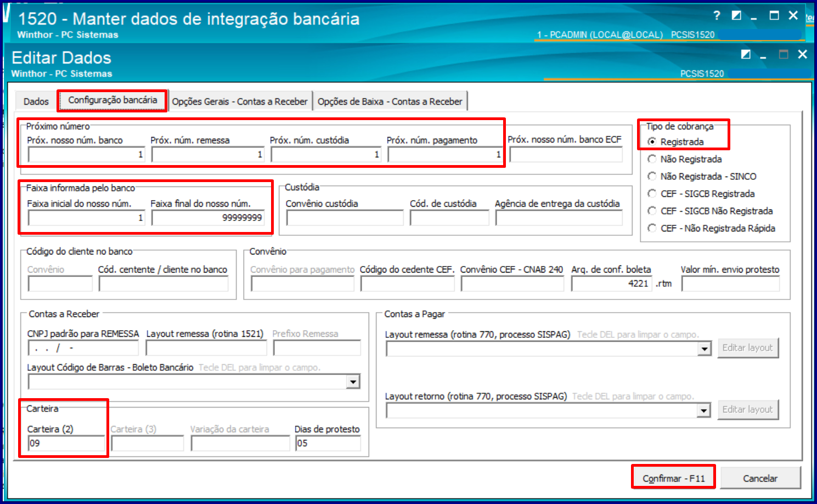Open Opções de Baixa - Contas a Receber tab
The image size is (817, 504).
click(390, 101)
